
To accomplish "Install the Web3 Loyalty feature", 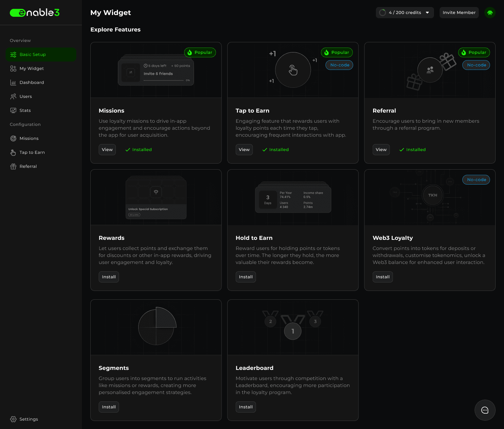I will coord(383,277).
